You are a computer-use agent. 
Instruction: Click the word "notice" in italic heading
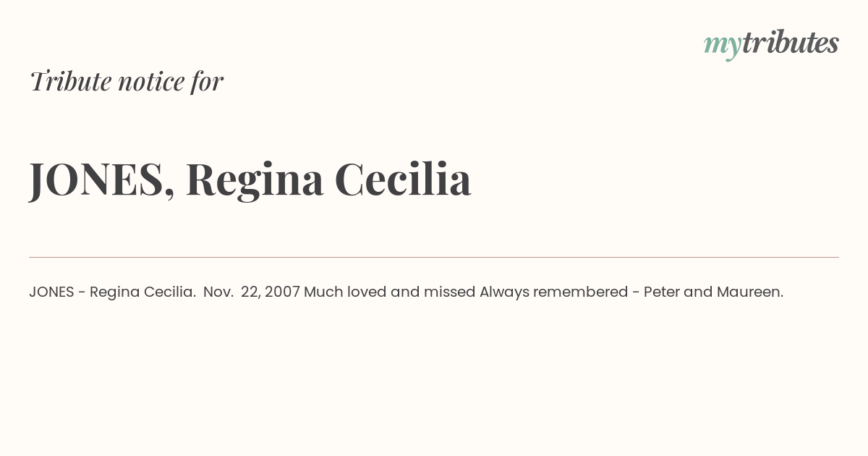150,81
